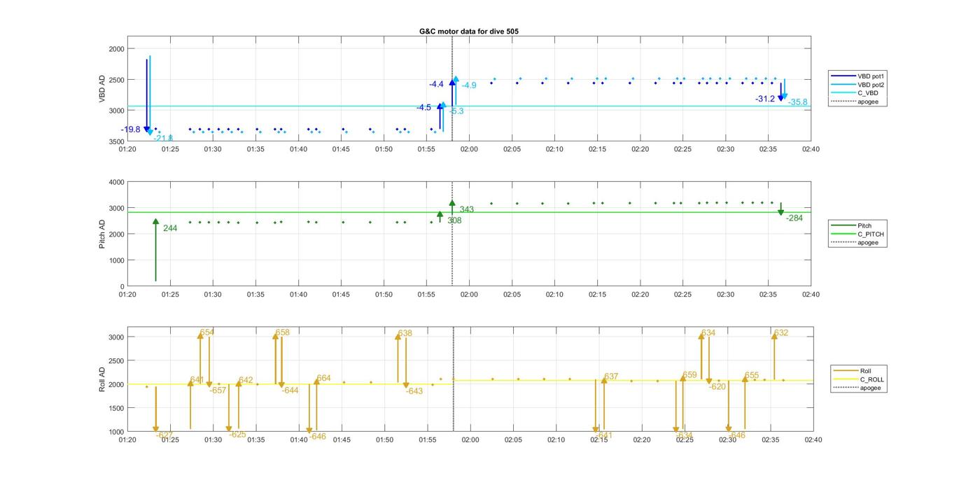Click the '244' pitch rate label
This screenshot has width=980, height=485.
pyautogui.click(x=170, y=228)
